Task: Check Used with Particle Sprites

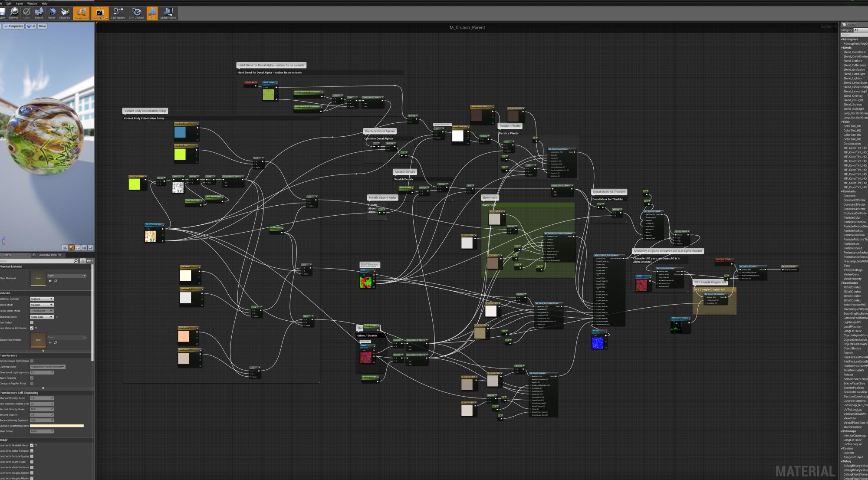Action: click(x=32, y=456)
